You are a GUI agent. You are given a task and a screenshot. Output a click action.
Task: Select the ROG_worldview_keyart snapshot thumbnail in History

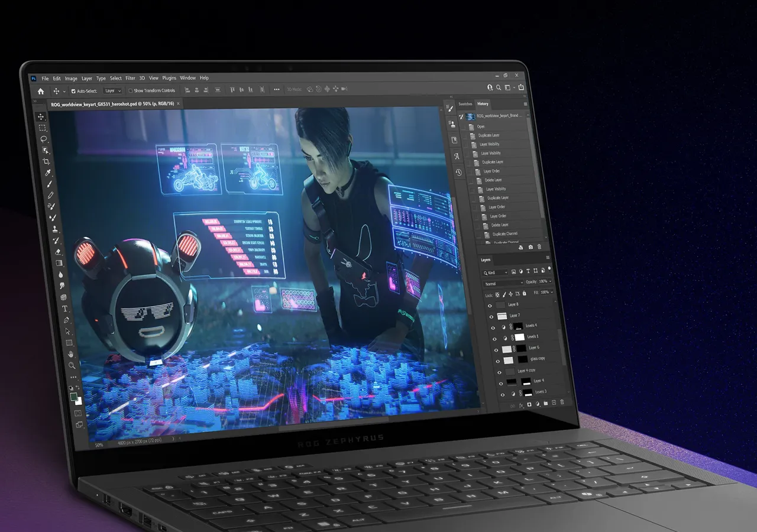(x=470, y=117)
